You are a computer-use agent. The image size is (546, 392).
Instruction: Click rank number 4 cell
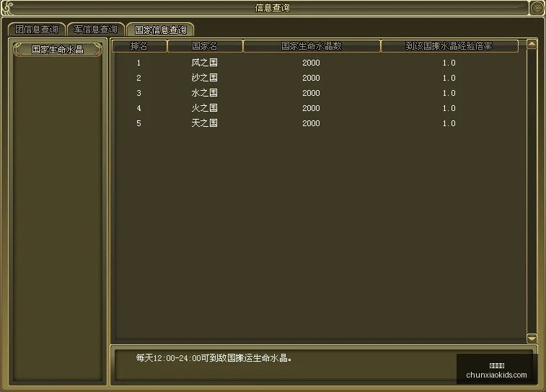click(138, 108)
